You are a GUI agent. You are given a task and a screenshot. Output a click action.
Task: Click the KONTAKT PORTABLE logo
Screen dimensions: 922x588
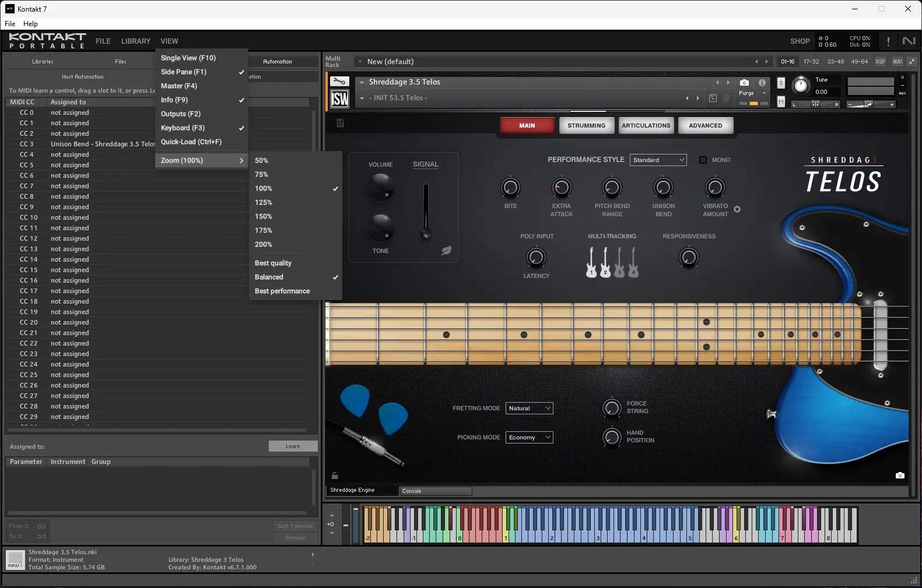tap(47, 40)
